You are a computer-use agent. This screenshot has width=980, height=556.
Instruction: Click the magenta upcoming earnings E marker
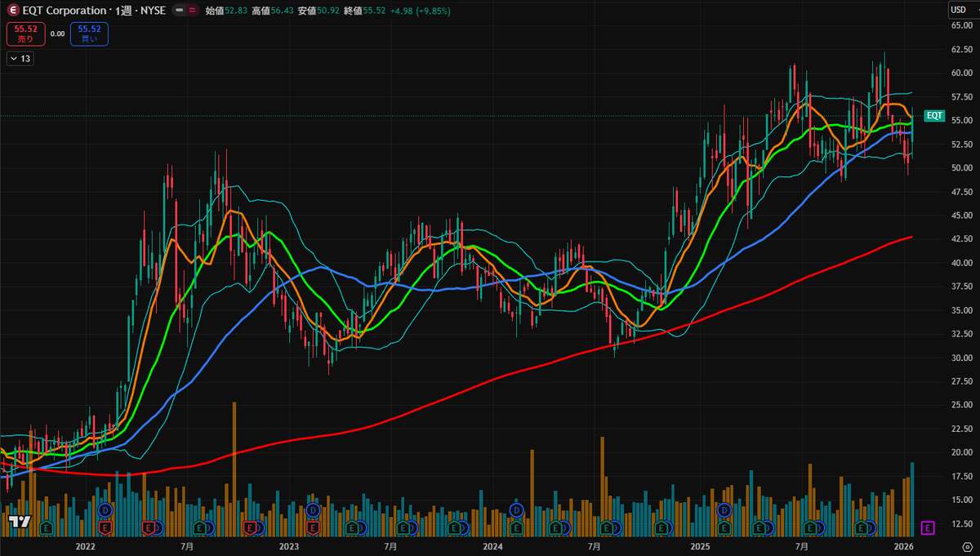click(927, 528)
